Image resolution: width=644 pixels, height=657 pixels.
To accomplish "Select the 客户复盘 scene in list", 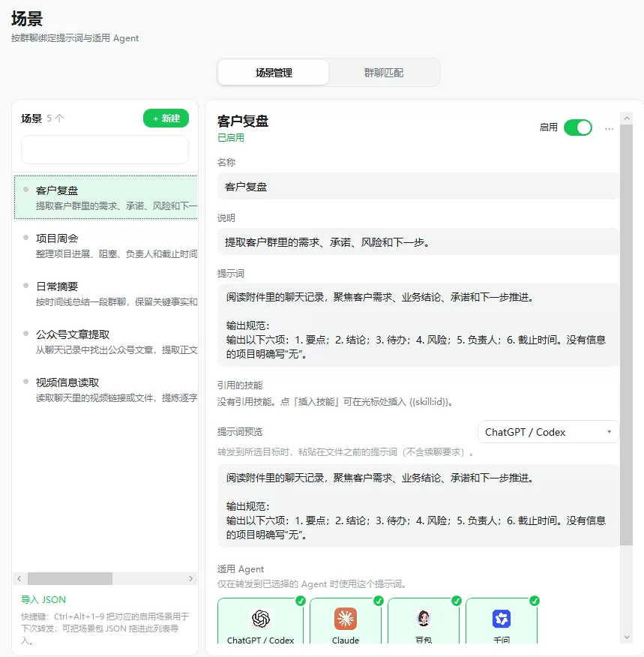I will 106,197.
